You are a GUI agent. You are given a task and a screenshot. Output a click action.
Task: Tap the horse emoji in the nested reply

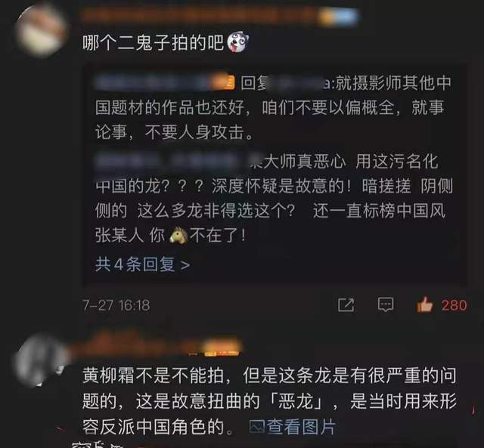click(178, 235)
